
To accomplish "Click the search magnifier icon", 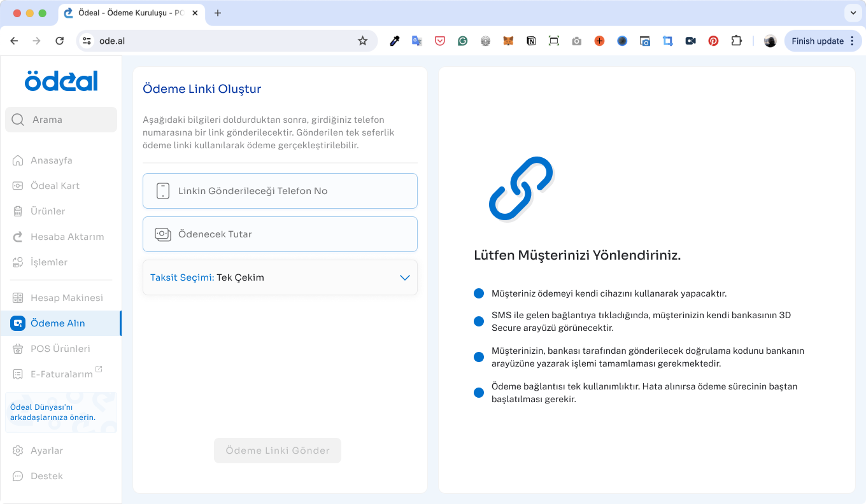I will point(18,120).
